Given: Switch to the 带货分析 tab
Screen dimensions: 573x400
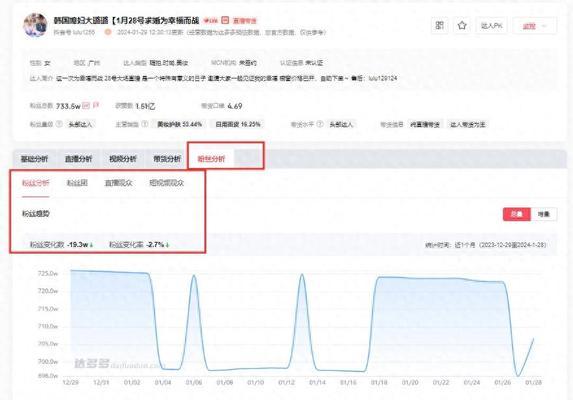Looking at the screenshot, I should pos(167,159).
